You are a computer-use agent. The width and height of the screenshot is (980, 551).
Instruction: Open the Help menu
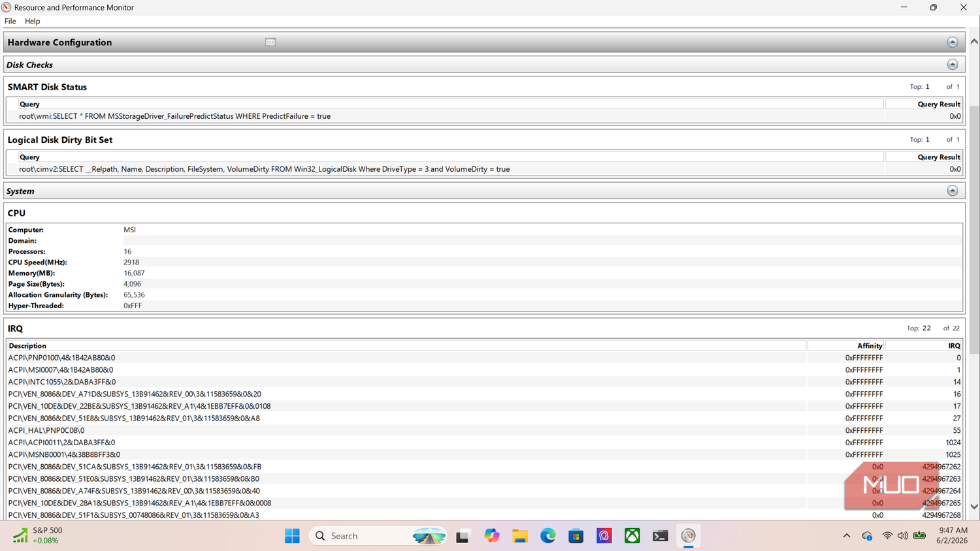coord(32,21)
